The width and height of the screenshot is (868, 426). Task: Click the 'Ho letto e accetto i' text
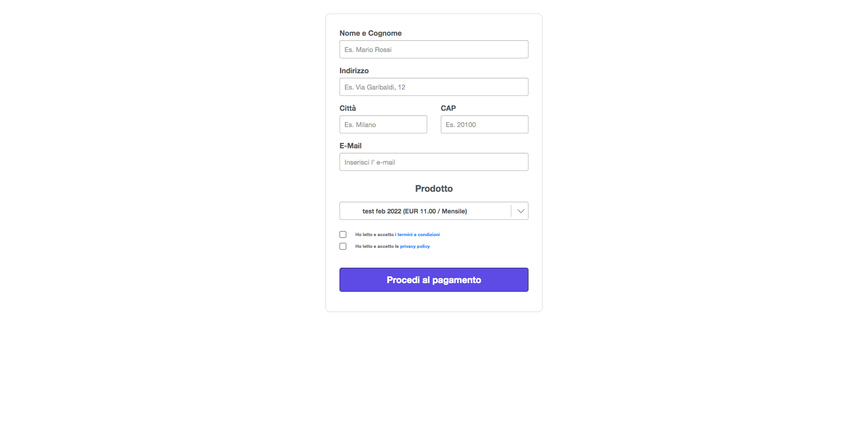[x=376, y=235]
